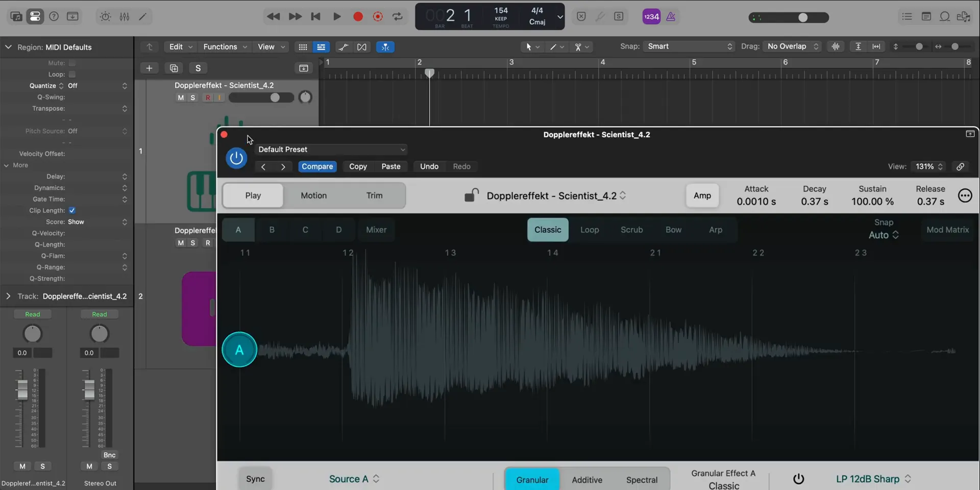The image size is (980, 490).
Task: Open the envelope more options ellipsis
Action: [x=965, y=195]
